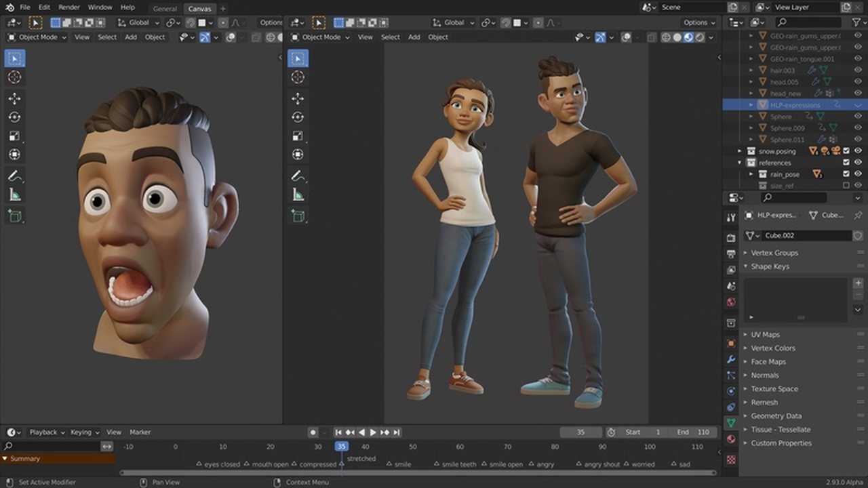
Task: Click the Blender logo icon
Action: pyautogui.click(x=9, y=7)
